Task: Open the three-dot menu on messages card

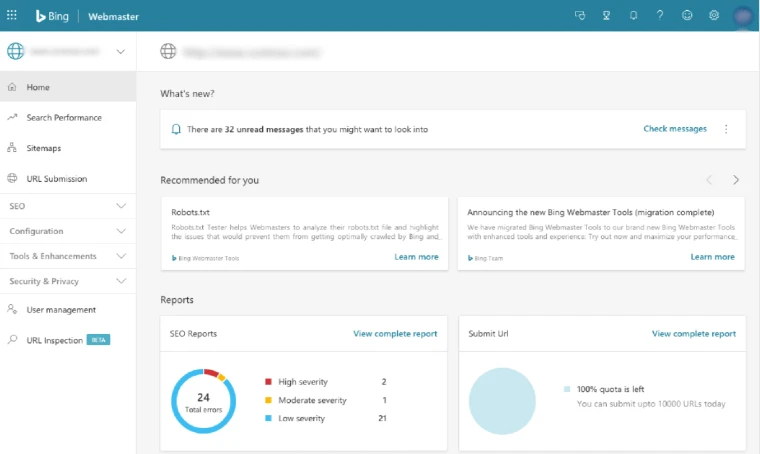Action: tap(726, 129)
